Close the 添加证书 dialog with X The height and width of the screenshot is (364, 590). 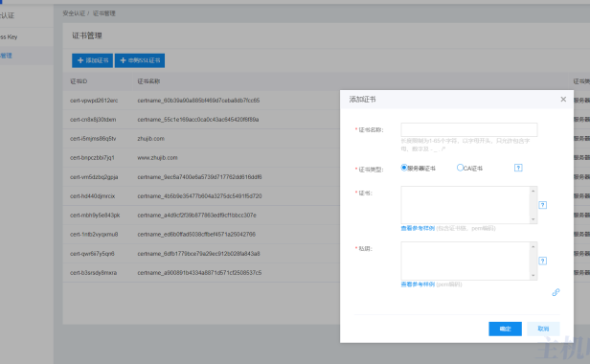[x=563, y=100]
